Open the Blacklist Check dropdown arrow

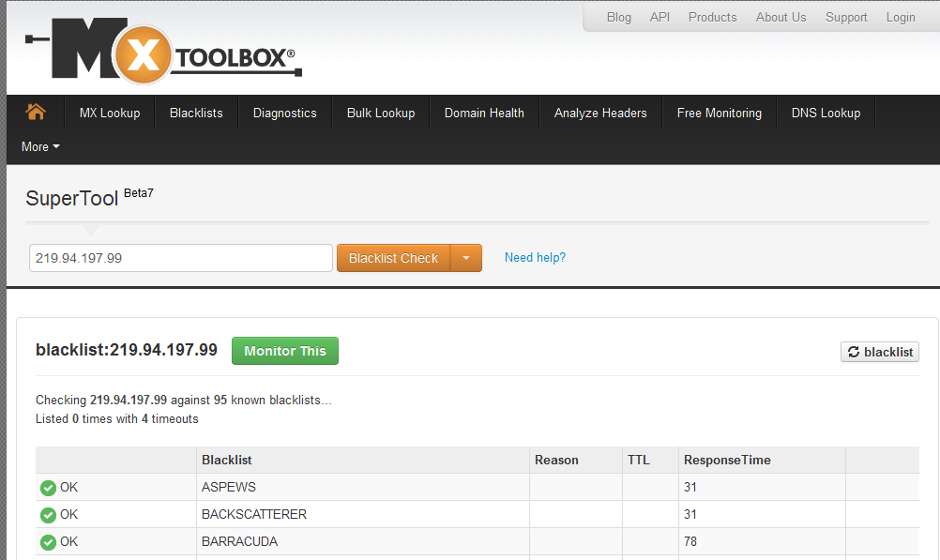tap(466, 258)
